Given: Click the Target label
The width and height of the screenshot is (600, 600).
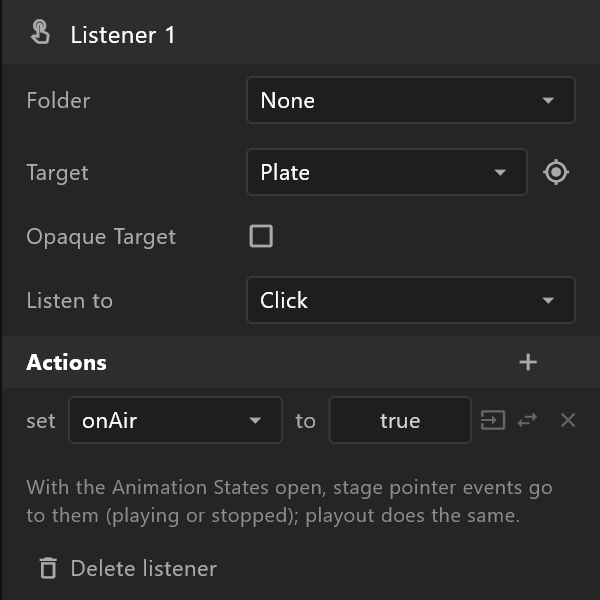Looking at the screenshot, I should (x=57, y=173).
